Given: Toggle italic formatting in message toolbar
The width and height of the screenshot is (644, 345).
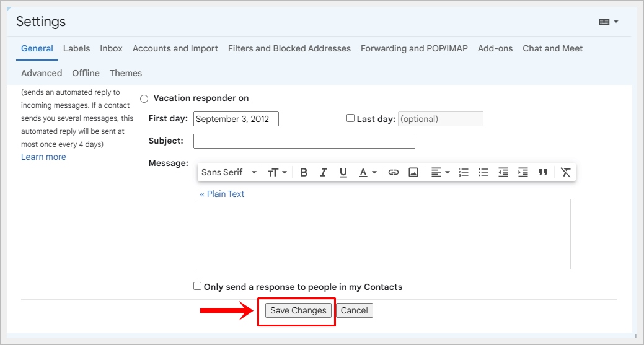Looking at the screenshot, I should pyautogui.click(x=323, y=172).
